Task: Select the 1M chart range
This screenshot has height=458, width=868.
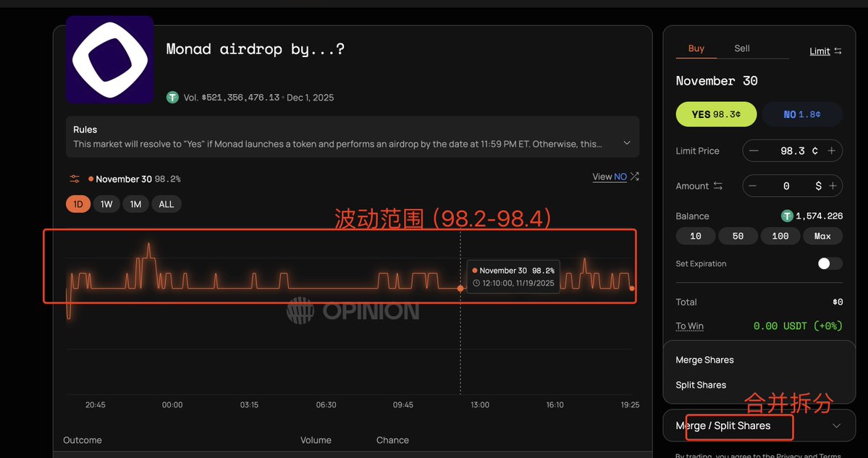Action: click(135, 204)
